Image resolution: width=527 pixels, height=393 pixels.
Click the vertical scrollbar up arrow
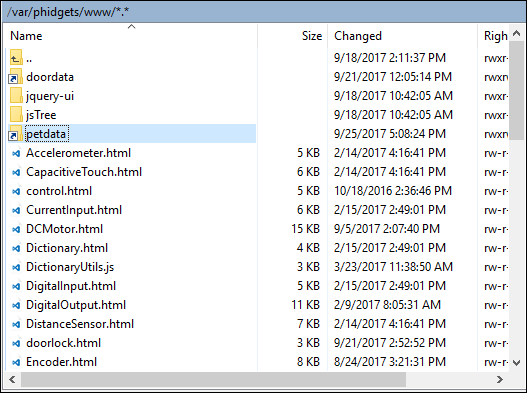[x=517, y=33]
